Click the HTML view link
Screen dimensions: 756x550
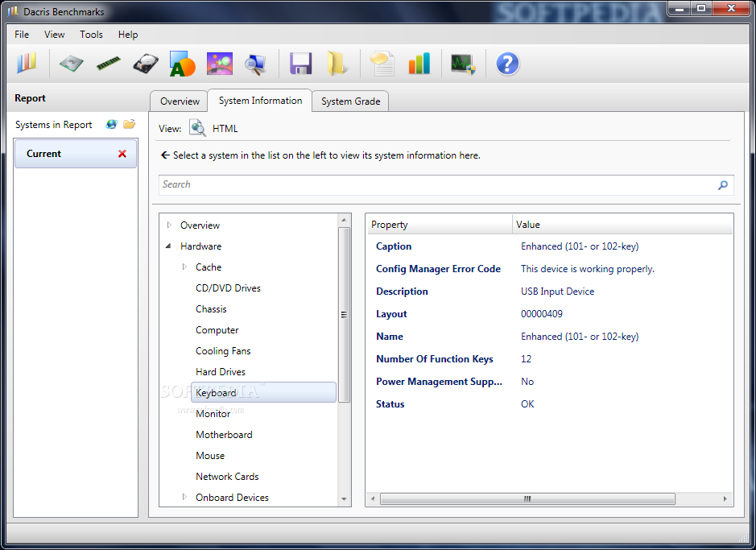pyautogui.click(x=225, y=129)
